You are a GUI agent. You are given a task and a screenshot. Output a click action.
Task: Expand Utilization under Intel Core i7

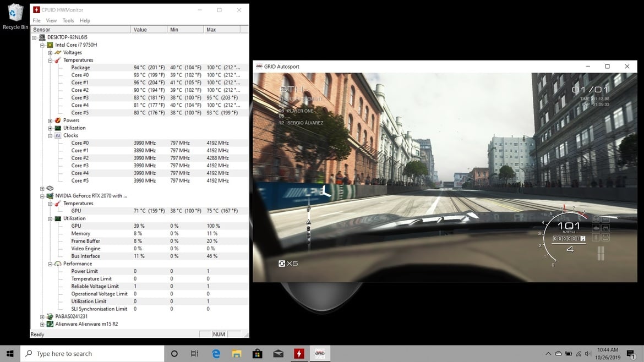point(50,128)
